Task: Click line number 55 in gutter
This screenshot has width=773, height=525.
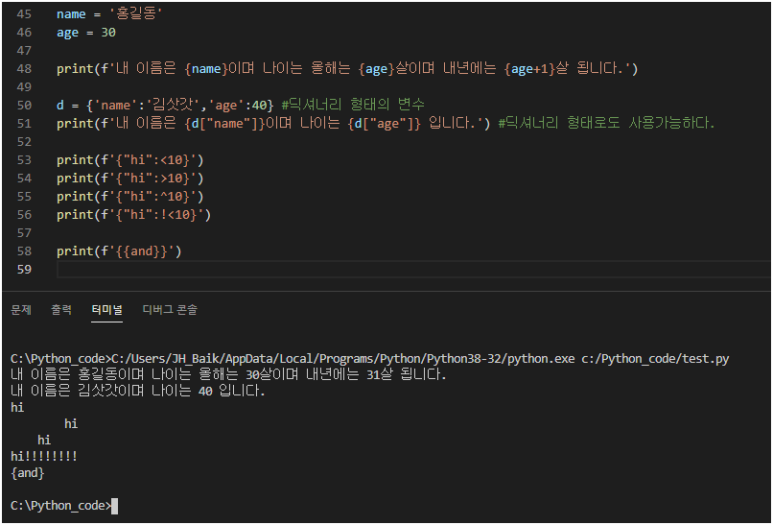Action: tap(24, 196)
